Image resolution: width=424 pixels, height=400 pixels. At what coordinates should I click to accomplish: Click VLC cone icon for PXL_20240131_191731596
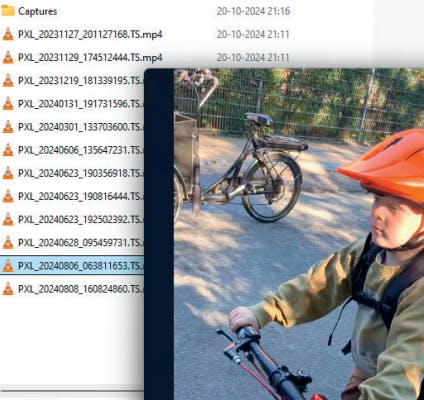point(8,104)
